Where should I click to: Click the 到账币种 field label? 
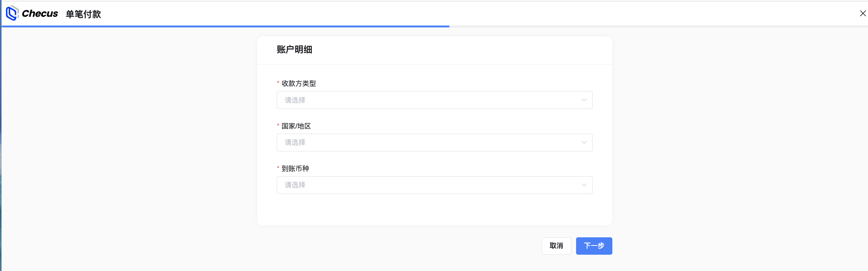click(295, 169)
